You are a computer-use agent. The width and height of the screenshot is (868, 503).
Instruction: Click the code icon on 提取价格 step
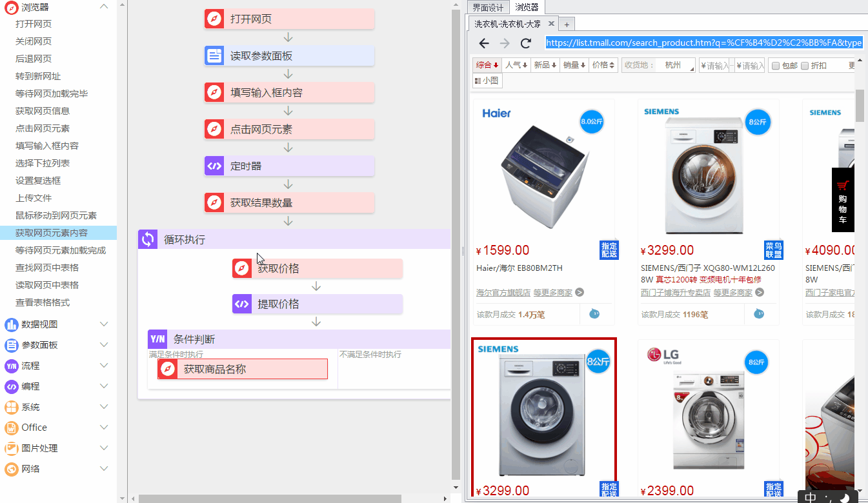(242, 304)
